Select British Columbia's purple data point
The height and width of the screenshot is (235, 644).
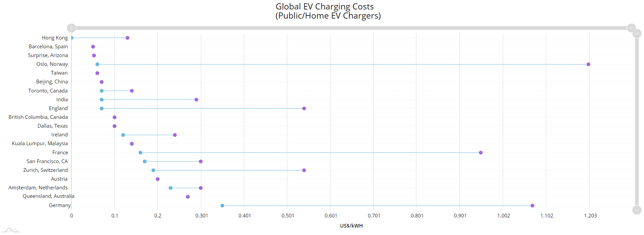click(115, 117)
